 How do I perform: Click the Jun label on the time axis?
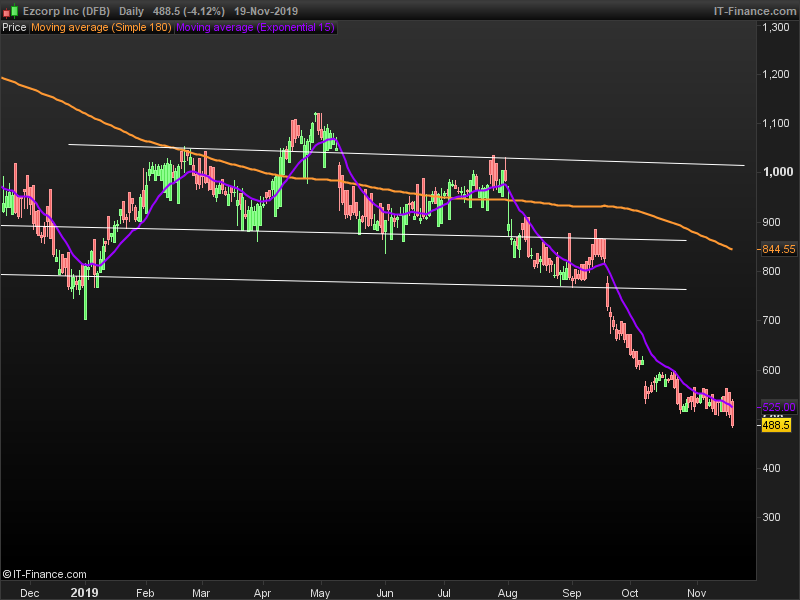[x=385, y=593]
